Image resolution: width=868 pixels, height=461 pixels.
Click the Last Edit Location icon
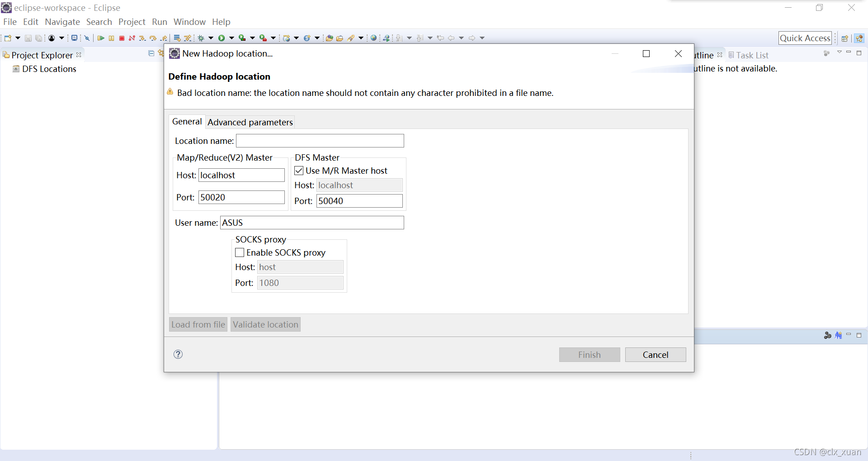(440, 38)
